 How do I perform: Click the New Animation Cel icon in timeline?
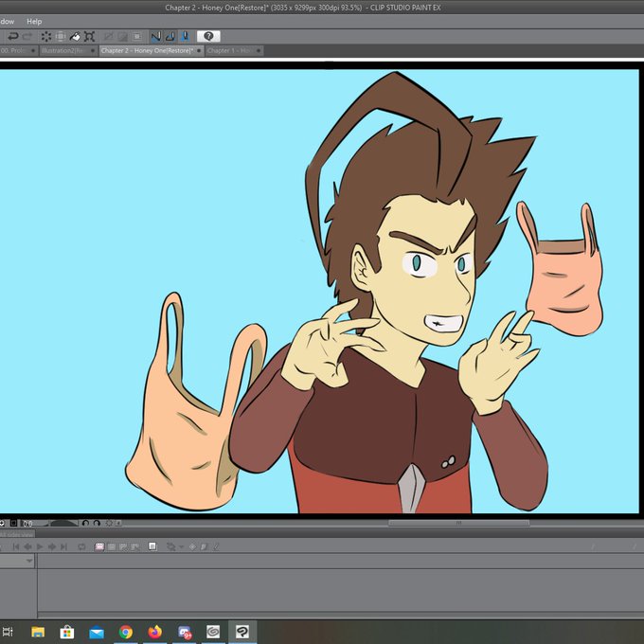coord(112,546)
